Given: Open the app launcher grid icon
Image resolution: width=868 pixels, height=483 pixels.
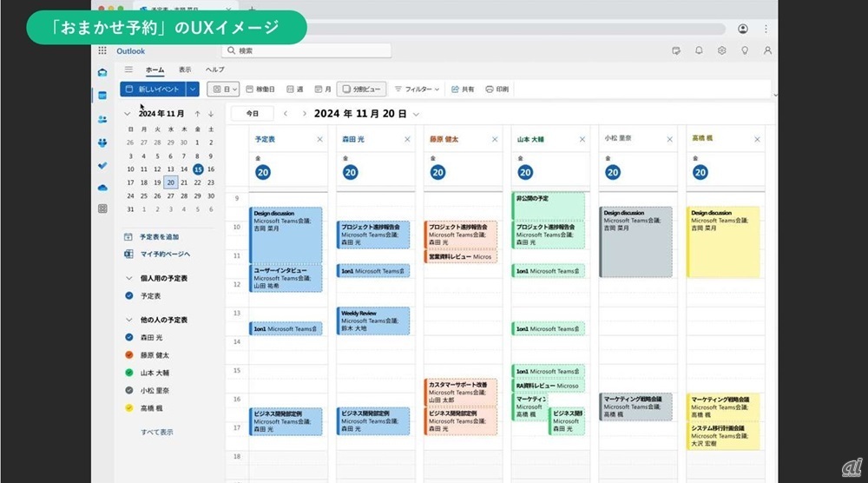Looking at the screenshot, I should click(x=102, y=50).
